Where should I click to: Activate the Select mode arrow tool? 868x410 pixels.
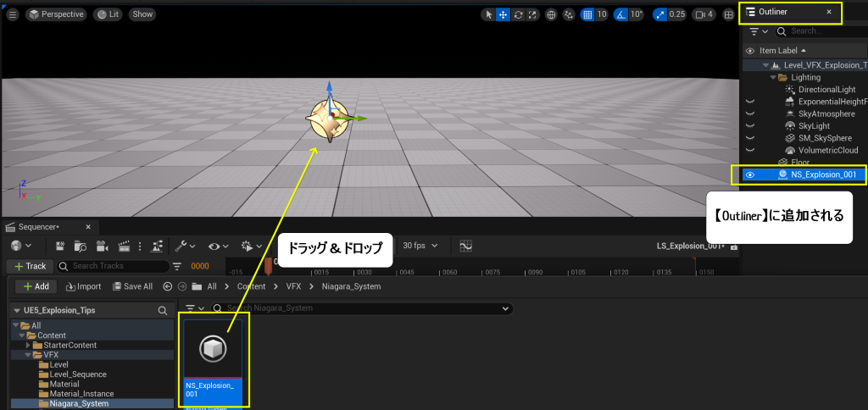point(489,15)
